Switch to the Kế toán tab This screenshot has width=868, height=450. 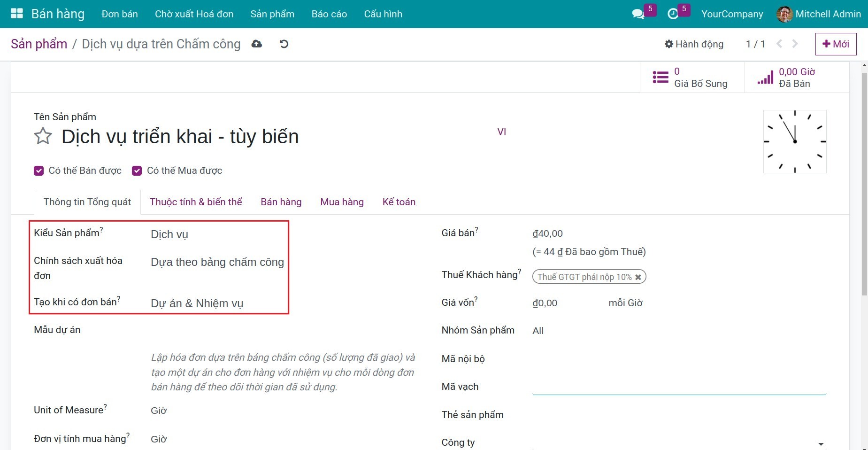click(399, 202)
